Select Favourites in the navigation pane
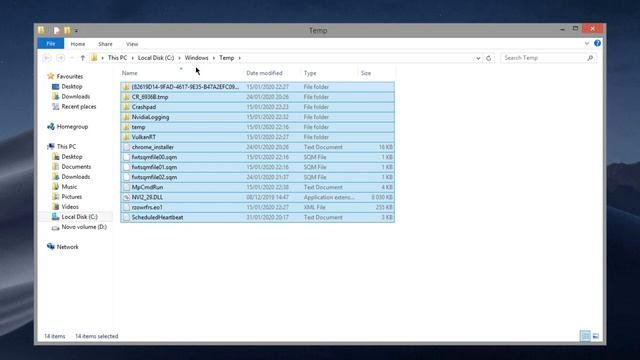This screenshot has width=640, height=360. coord(69,76)
